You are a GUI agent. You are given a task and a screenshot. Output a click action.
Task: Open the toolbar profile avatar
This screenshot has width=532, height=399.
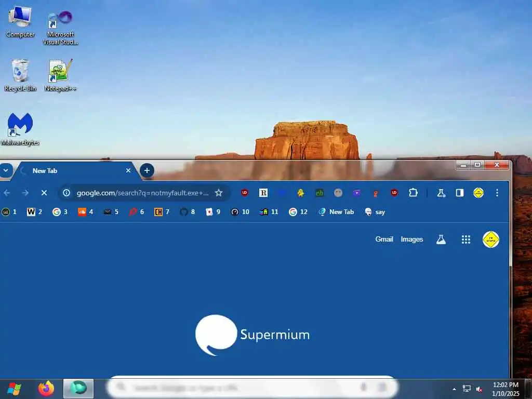(x=478, y=193)
